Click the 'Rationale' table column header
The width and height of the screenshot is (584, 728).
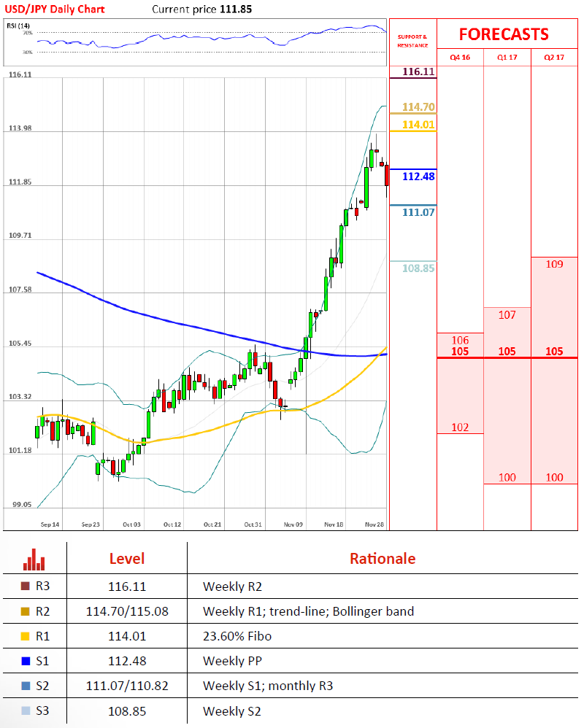pos(383,559)
